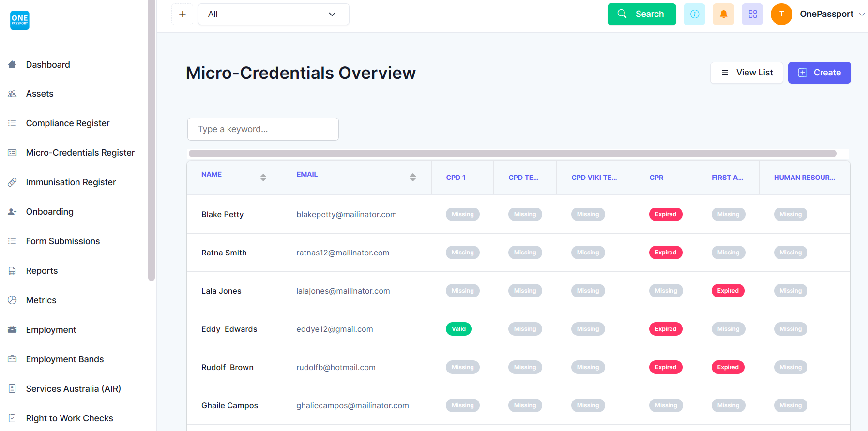868x431 pixels.
Task: Click the Immunisation Register bandage icon
Action: pyautogui.click(x=13, y=182)
